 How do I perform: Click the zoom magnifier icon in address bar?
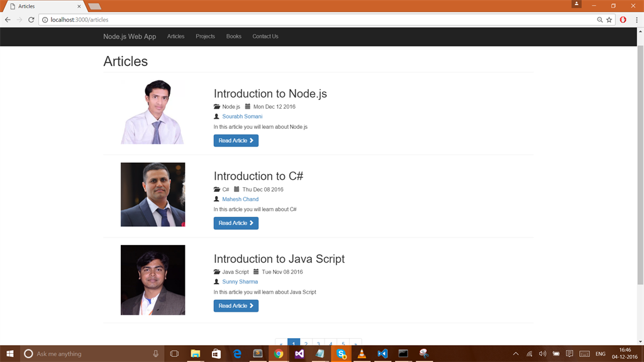[599, 19]
